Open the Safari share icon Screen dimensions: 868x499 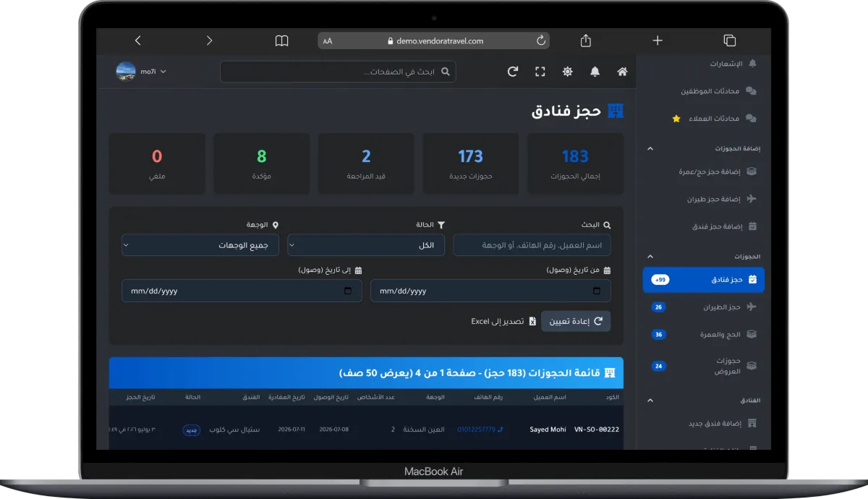(x=586, y=40)
